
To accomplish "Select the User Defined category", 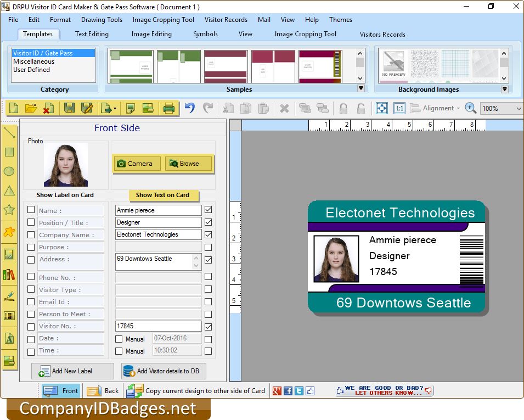I will pos(32,70).
